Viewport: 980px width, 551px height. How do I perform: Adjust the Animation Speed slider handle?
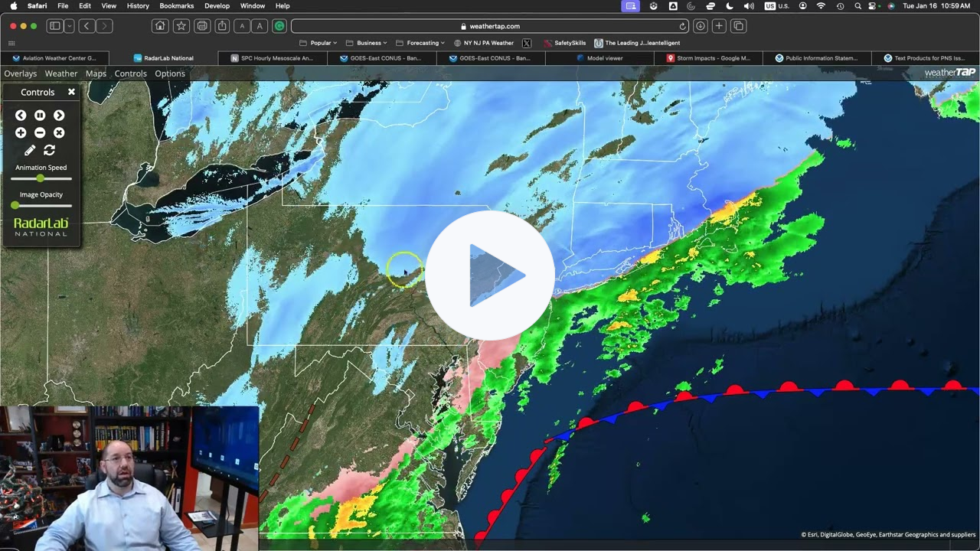(x=41, y=178)
